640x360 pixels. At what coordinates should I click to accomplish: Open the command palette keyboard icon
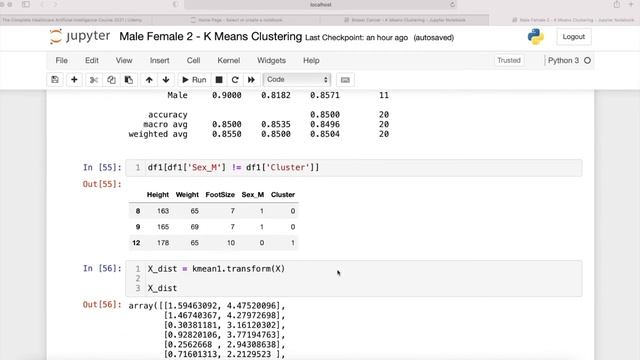[345, 80]
